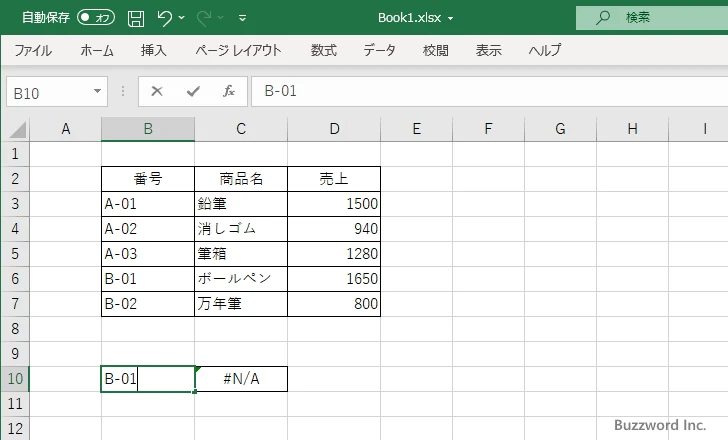728x440 pixels.
Task: Confirm entry with the checkmark icon
Action: (x=193, y=91)
